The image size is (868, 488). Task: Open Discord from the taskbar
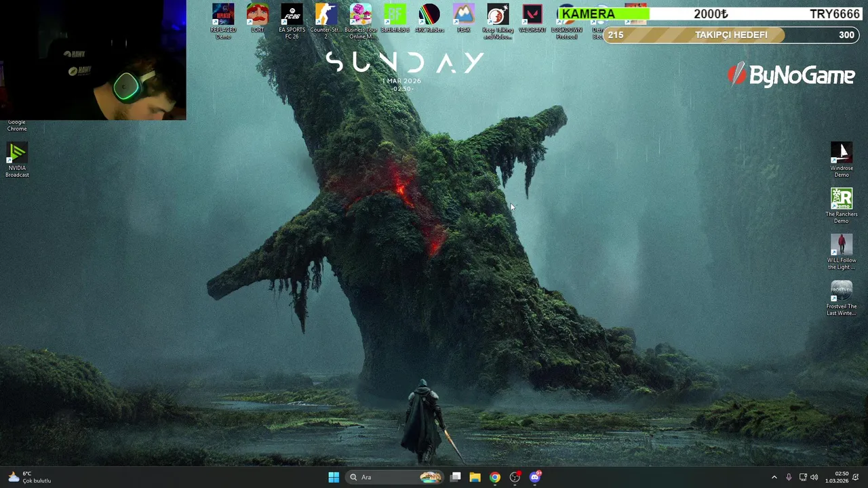tap(535, 477)
